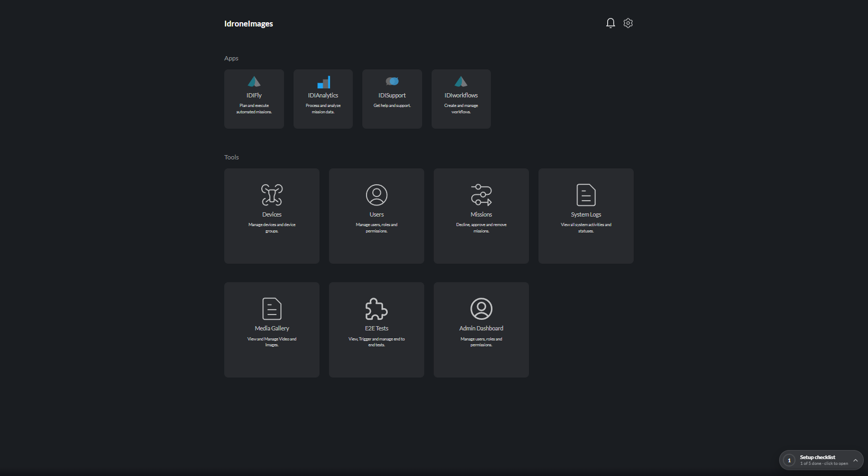Screen dimensions: 868x476
Task: Click the Setup checklist progress number badge
Action: (x=789, y=460)
